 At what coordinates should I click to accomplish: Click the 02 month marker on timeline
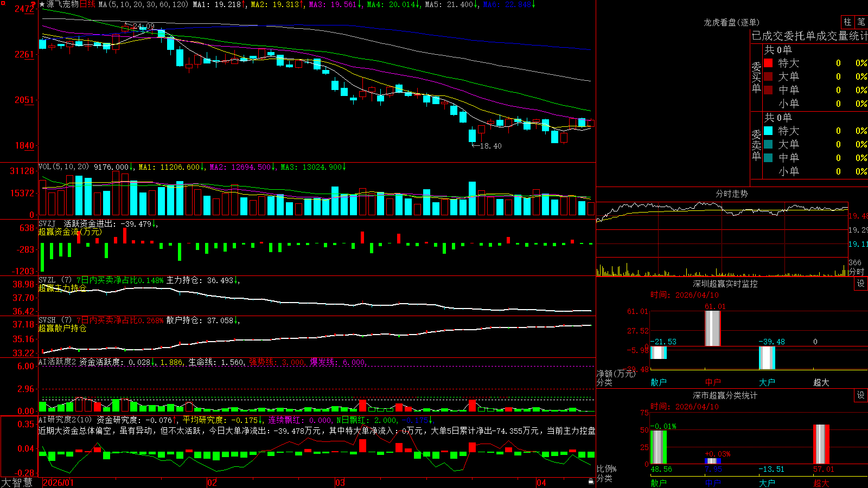click(x=212, y=483)
